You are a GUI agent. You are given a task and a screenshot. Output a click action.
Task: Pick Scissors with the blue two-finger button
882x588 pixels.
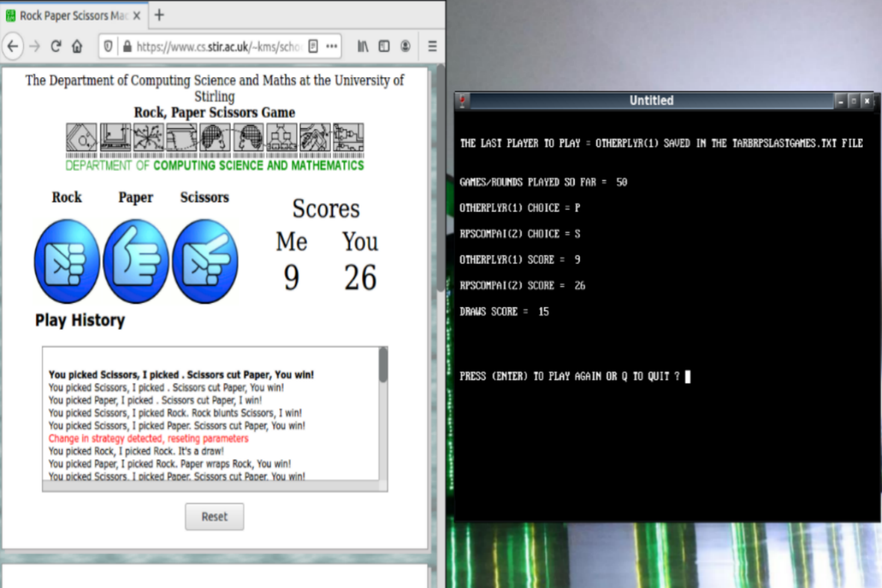coord(205,261)
